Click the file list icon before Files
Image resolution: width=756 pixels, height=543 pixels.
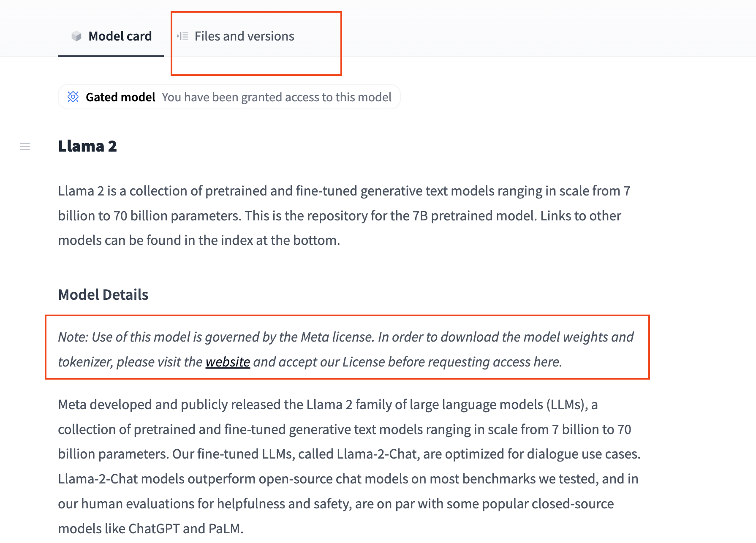click(x=182, y=36)
